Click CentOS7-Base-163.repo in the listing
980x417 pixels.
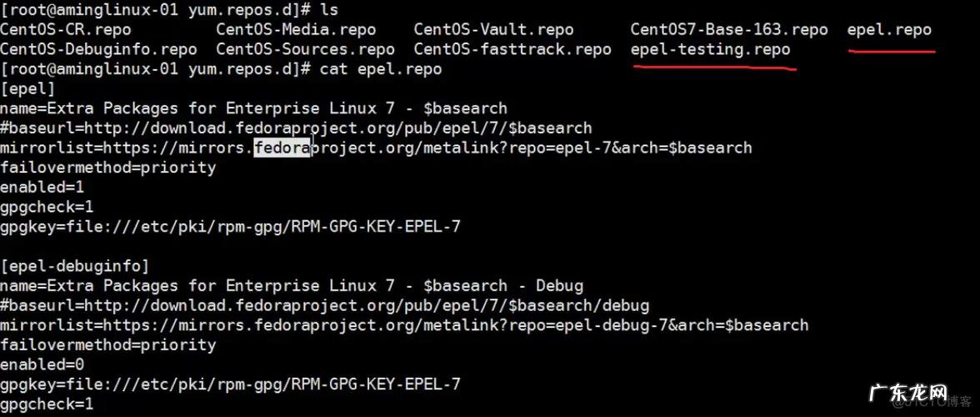pos(728,30)
